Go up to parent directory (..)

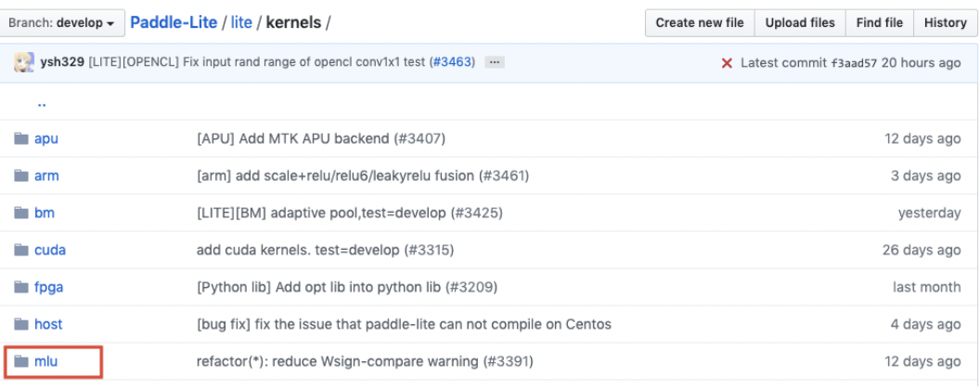[x=42, y=103]
